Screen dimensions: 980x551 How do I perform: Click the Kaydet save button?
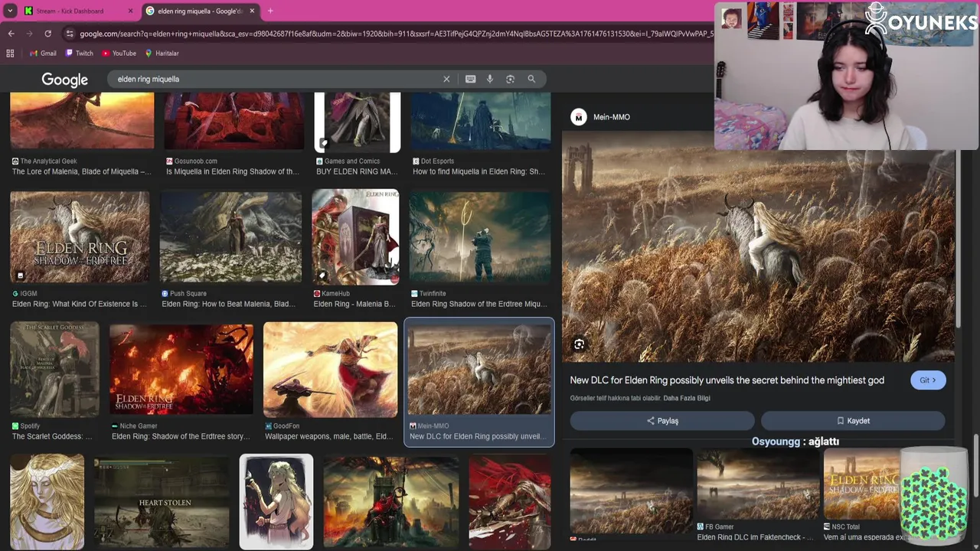click(853, 421)
